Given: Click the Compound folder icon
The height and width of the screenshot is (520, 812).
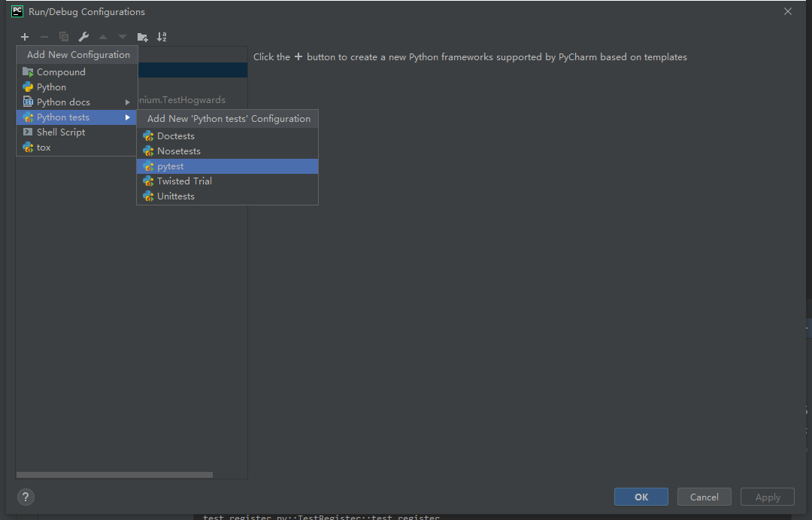Looking at the screenshot, I should (28, 72).
